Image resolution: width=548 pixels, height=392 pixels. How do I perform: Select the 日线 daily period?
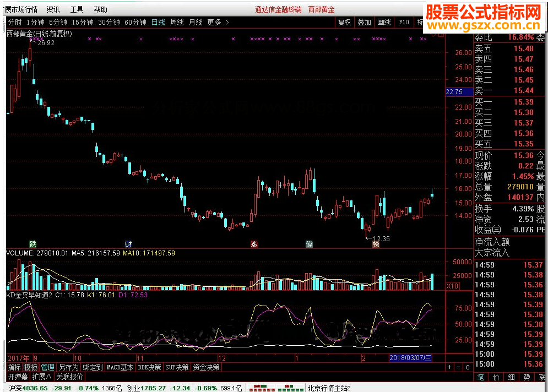[158, 23]
